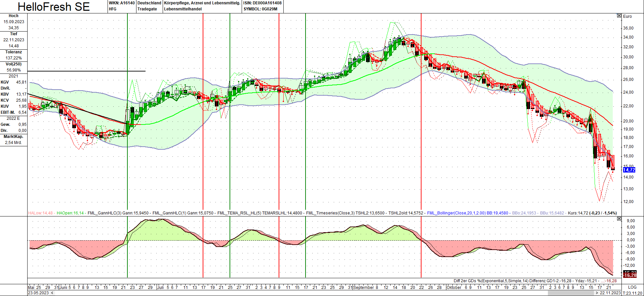Click the Toleranz heading
This screenshot has width=644, height=296.
(13, 52)
